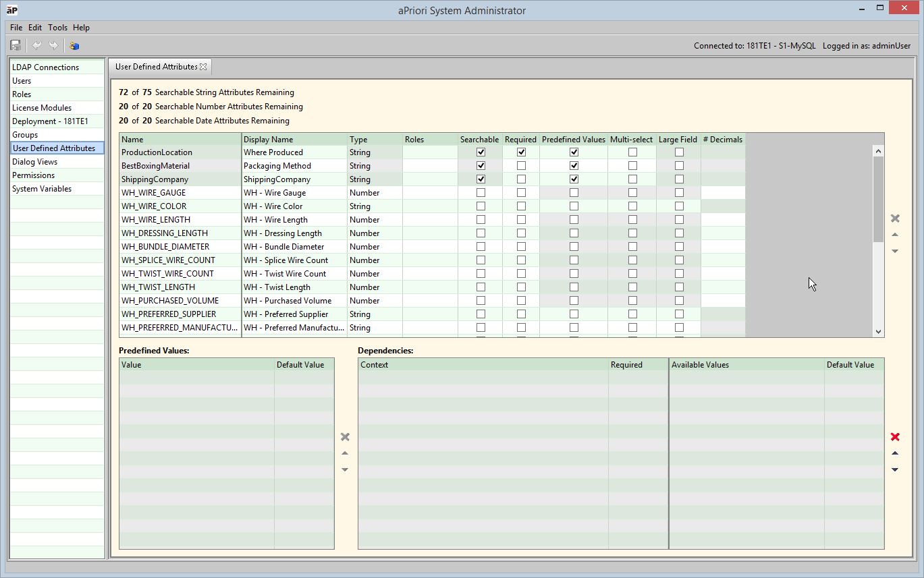Select Groups in the sidebar
Viewport: 924px width, 578px height.
coord(57,135)
